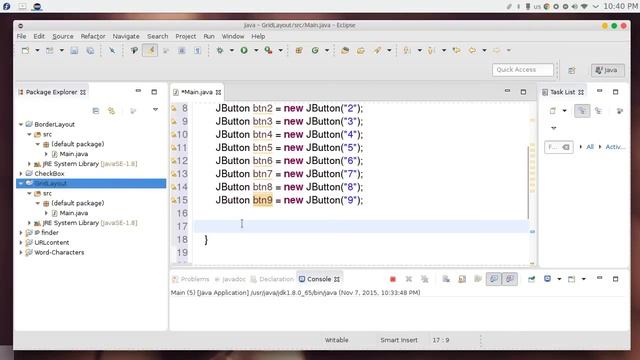Close the Main.java editor tab

(x=218, y=93)
